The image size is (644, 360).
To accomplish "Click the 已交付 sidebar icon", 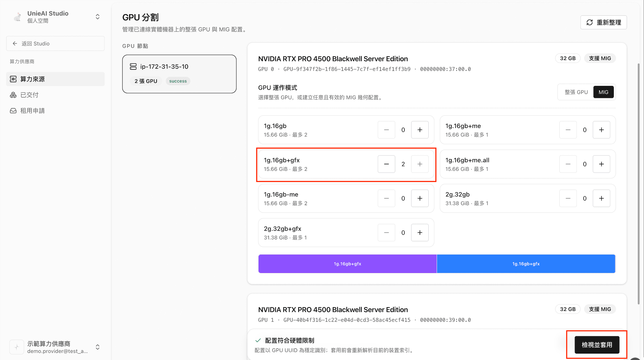I will (x=13, y=95).
